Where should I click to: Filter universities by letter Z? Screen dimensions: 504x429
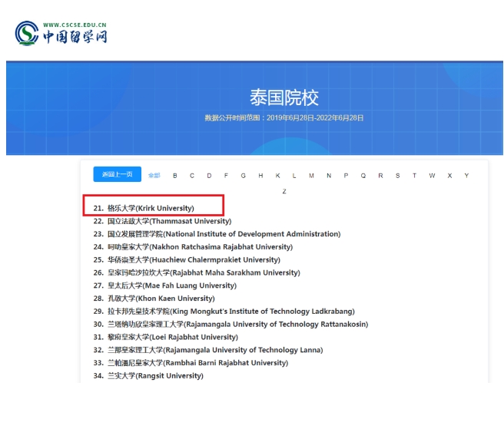click(x=284, y=191)
